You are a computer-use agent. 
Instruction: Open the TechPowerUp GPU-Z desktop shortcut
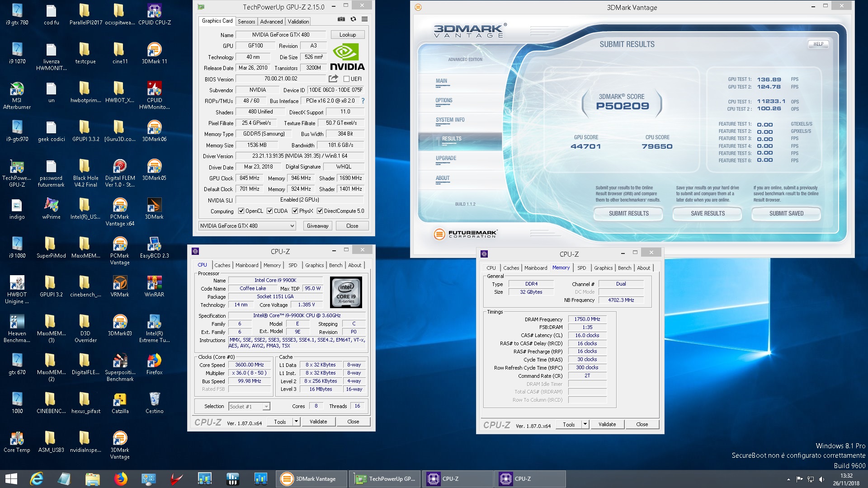pyautogui.click(x=17, y=173)
